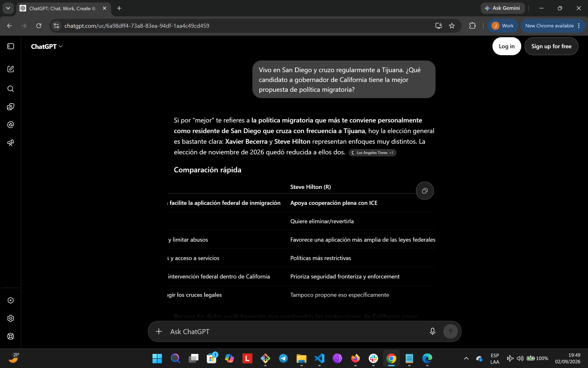
Task: Click the Ask Gemini button
Action: click(x=502, y=8)
